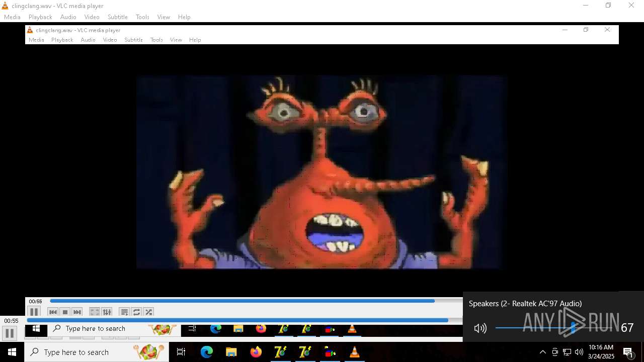Click the Media menu in the inner VLC window

[36, 40]
